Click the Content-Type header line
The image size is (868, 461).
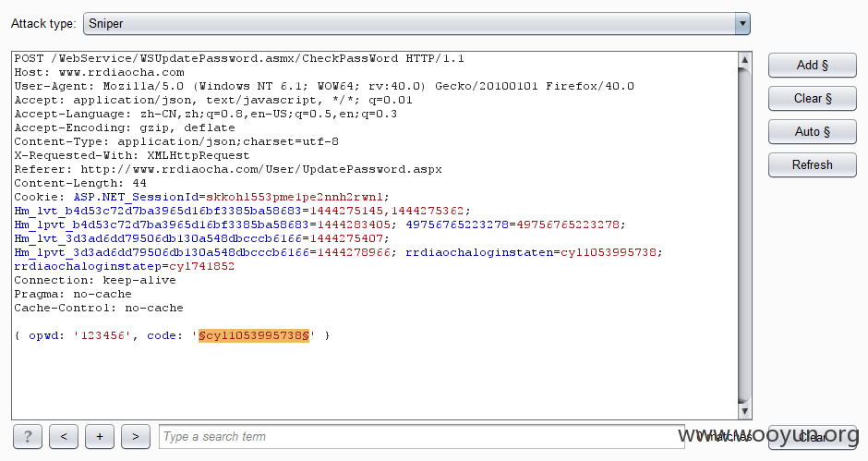[176, 142]
